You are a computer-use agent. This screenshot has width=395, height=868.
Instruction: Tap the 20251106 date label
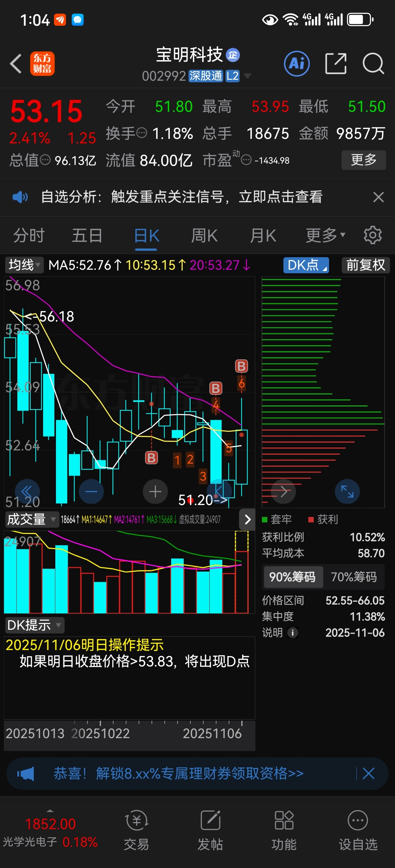tap(212, 733)
